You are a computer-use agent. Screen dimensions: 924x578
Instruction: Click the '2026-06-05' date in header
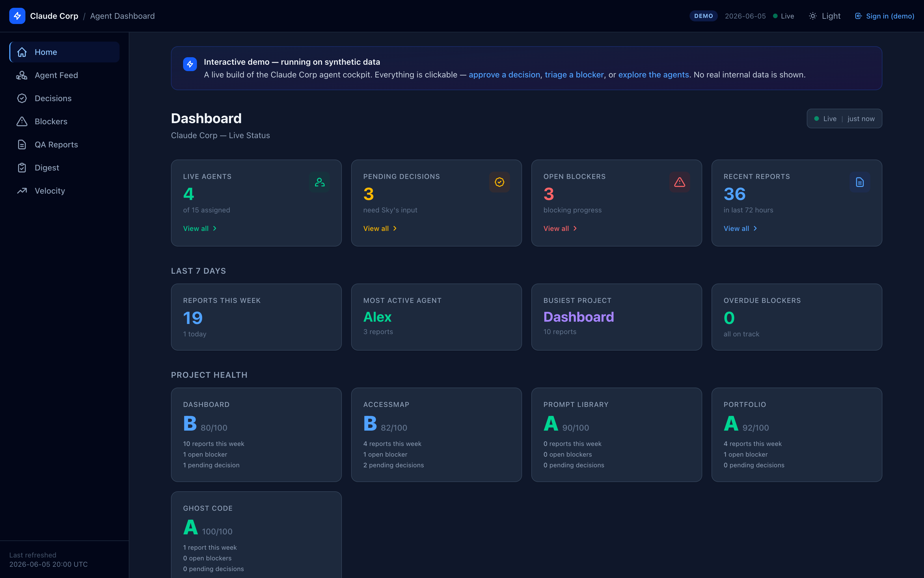point(745,16)
